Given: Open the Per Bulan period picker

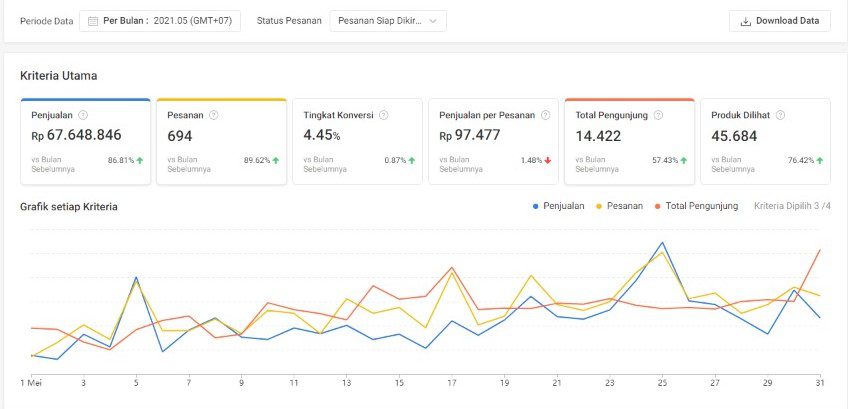Looking at the screenshot, I should [x=160, y=21].
